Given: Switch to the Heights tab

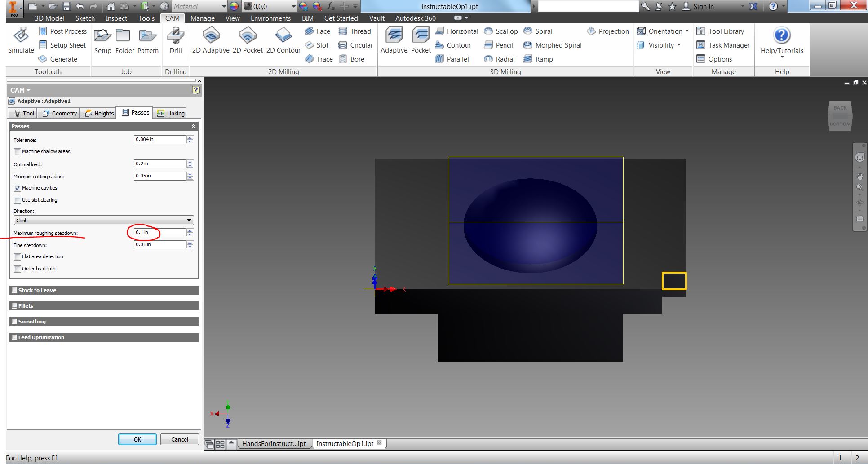Looking at the screenshot, I should click(99, 113).
